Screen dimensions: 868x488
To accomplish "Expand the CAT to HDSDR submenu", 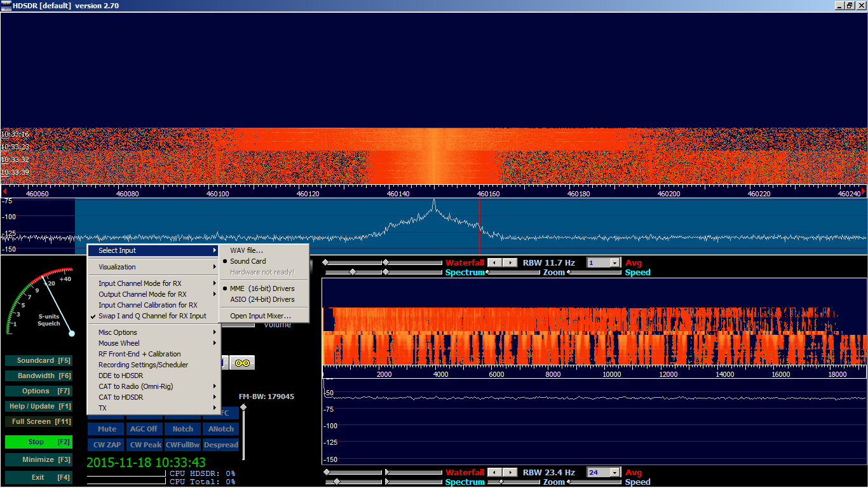I will coord(153,397).
